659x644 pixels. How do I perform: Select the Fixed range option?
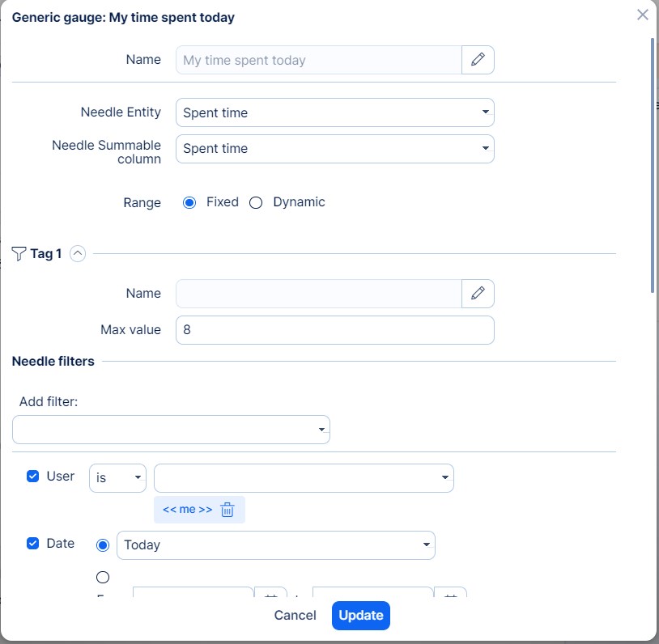pos(189,202)
